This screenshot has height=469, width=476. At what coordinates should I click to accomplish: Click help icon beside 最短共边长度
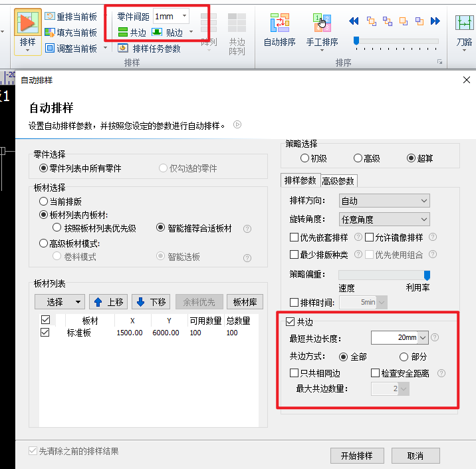pyautogui.click(x=435, y=337)
